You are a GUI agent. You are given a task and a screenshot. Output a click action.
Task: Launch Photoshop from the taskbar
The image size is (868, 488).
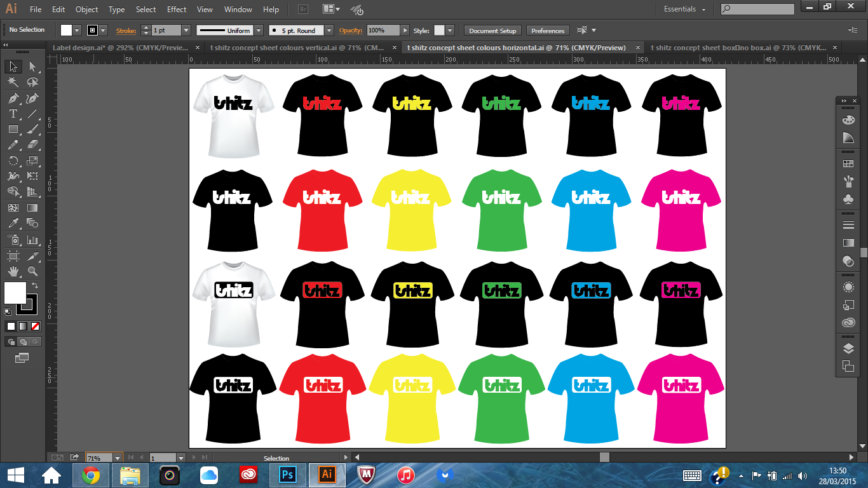tap(288, 475)
